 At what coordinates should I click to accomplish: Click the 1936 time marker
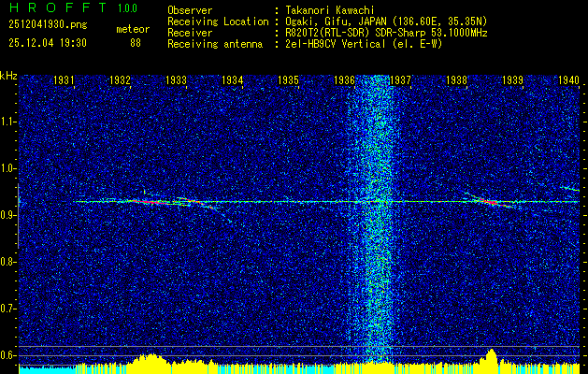[x=345, y=79]
